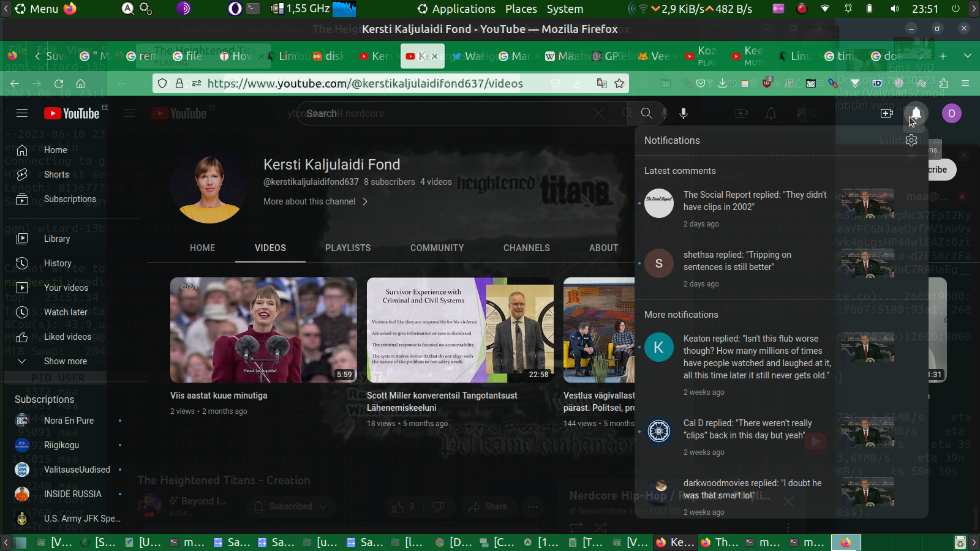Open Cal D reply notification
Viewport: 980px width, 551px height.
pyautogui.click(x=781, y=437)
